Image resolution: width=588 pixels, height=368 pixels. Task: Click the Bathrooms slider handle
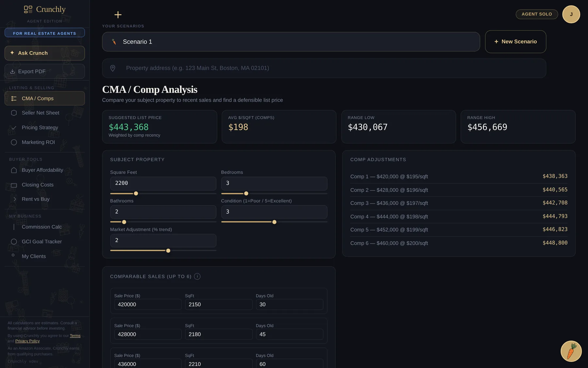tap(124, 222)
